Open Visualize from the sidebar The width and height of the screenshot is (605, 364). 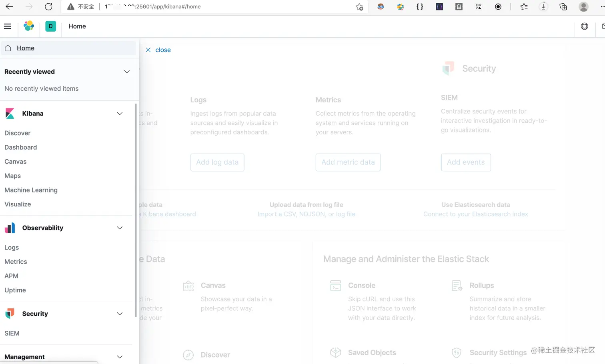click(18, 204)
